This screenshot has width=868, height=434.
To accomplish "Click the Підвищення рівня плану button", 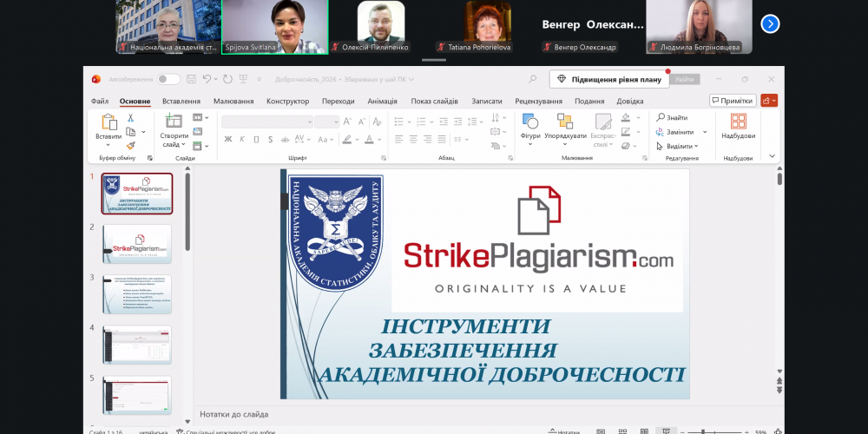I will [609, 79].
